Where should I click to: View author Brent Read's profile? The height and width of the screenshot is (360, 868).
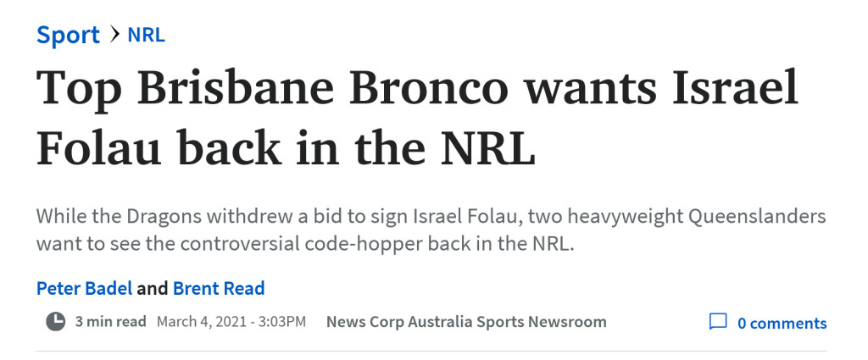tap(219, 288)
